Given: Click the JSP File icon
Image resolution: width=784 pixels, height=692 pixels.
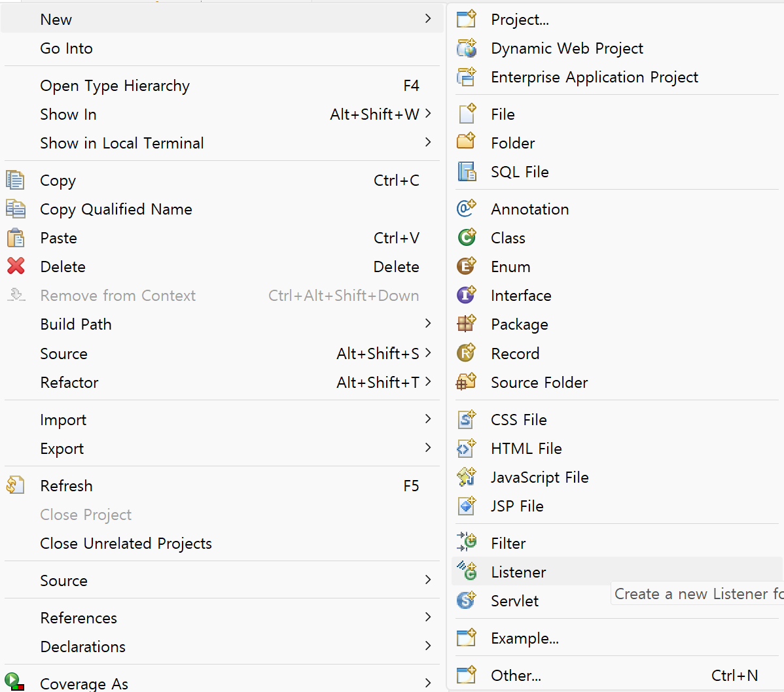Looking at the screenshot, I should (467, 506).
